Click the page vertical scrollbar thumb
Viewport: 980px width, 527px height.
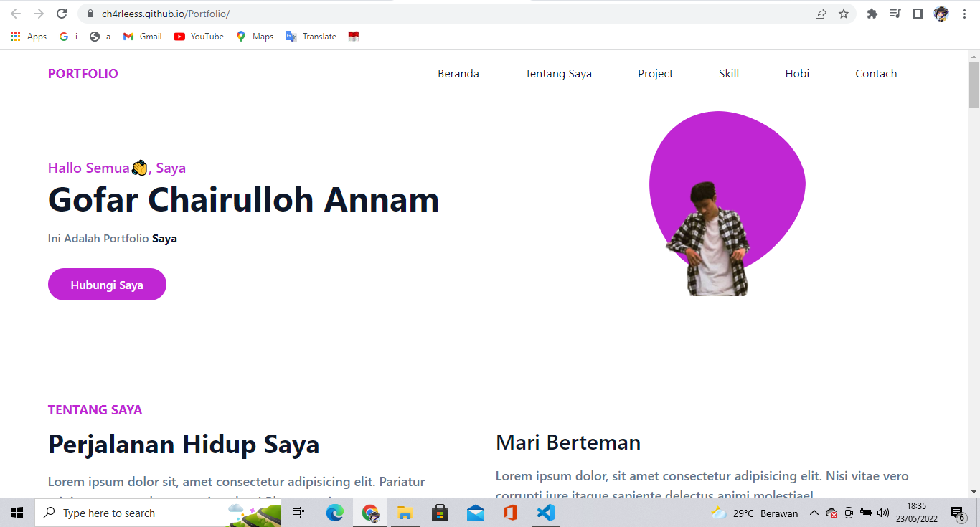(974, 85)
